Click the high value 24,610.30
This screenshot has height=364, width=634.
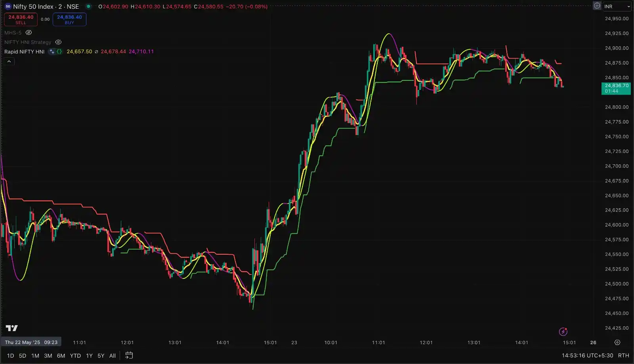148,7
